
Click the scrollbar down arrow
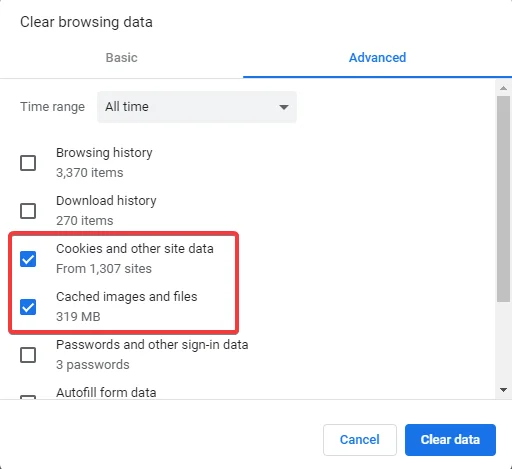point(503,390)
